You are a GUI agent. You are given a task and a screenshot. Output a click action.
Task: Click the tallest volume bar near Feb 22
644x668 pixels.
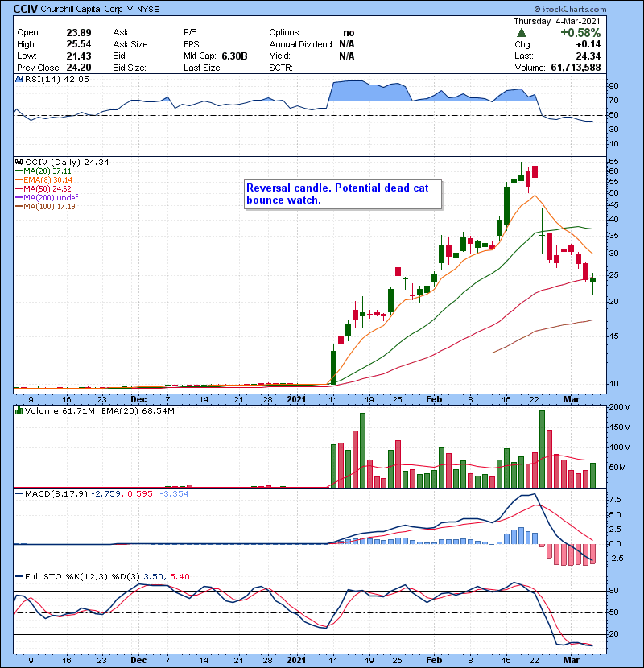coord(542,449)
